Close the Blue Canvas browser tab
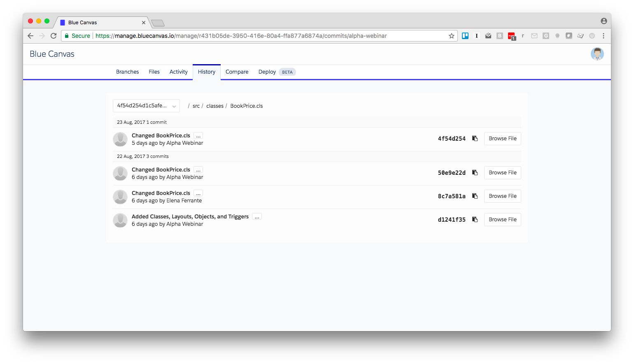 click(x=144, y=23)
